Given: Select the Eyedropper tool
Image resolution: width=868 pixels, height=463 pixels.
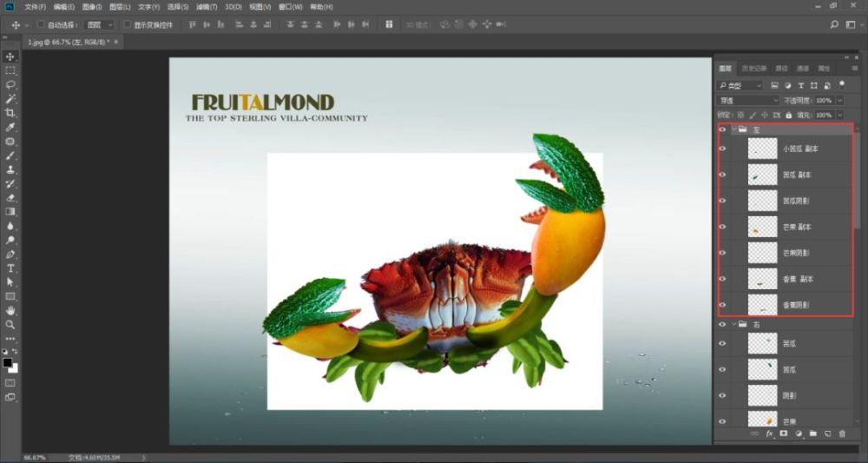Looking at the screenshot, I should [10, 128].
